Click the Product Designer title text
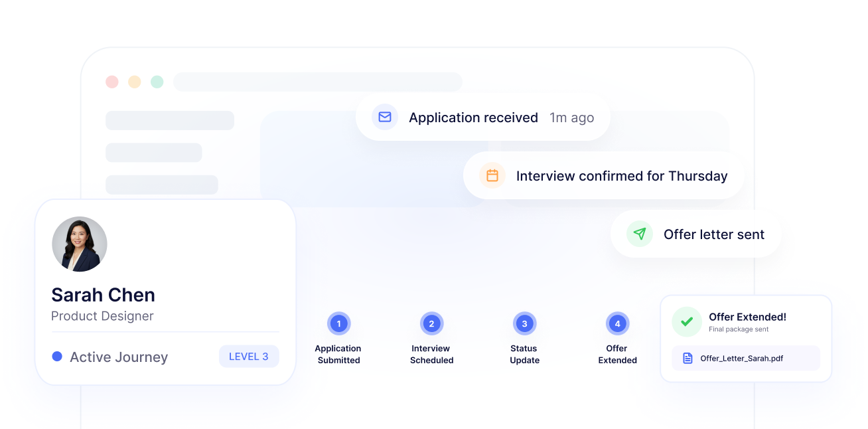The image size is (868, 429). click(x=102, y=316)
